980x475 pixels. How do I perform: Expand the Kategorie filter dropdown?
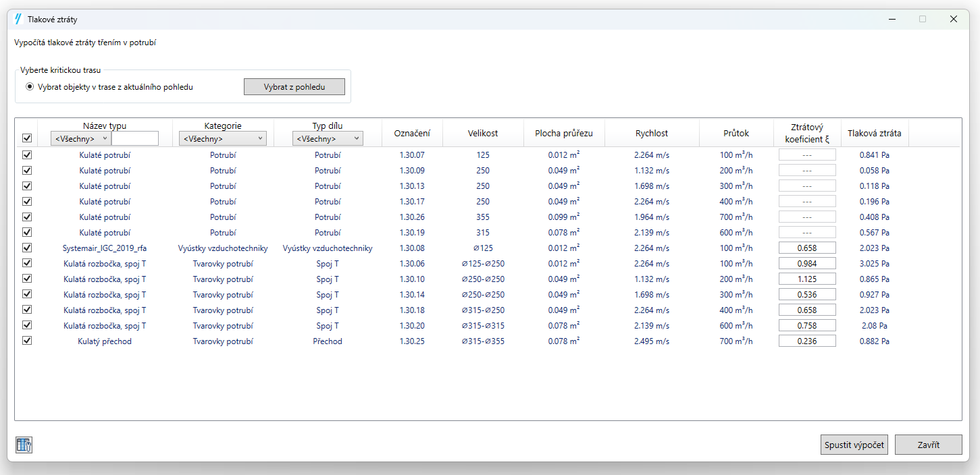pyautogui.click(x=223, y=139)
